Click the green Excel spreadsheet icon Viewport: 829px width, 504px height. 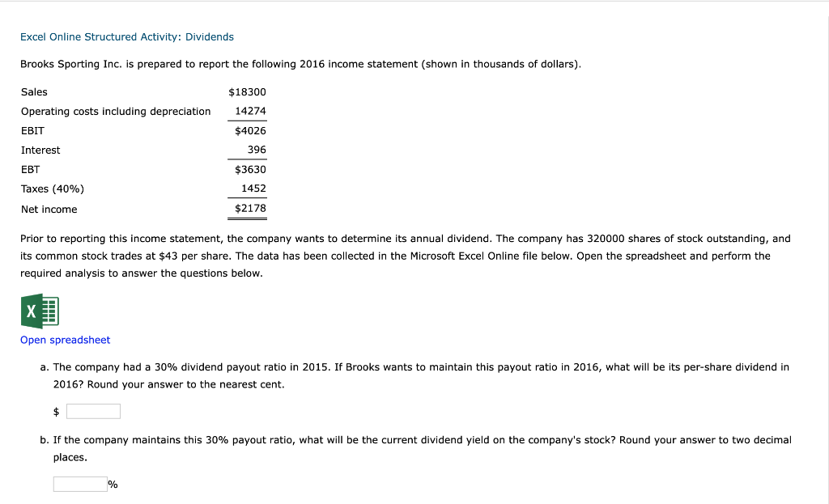point(40,311)
